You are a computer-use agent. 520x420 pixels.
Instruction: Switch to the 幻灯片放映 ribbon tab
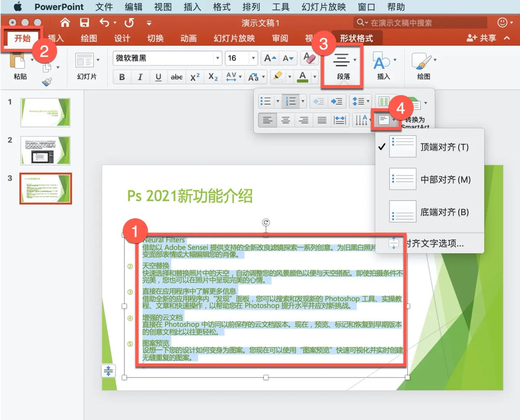coord(234,38)
